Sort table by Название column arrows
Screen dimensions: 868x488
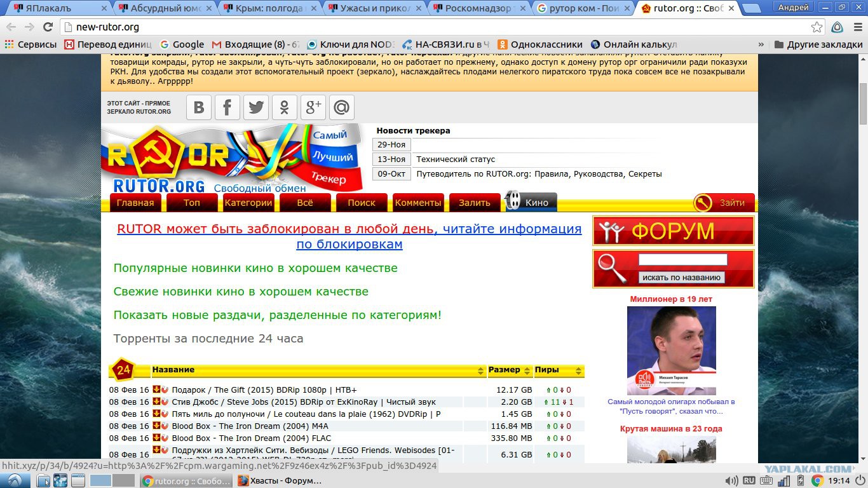tap(481, 370)
